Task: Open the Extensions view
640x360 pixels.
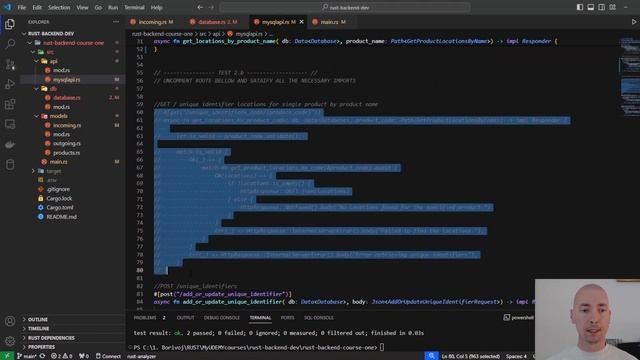Action: pos(10,104)
